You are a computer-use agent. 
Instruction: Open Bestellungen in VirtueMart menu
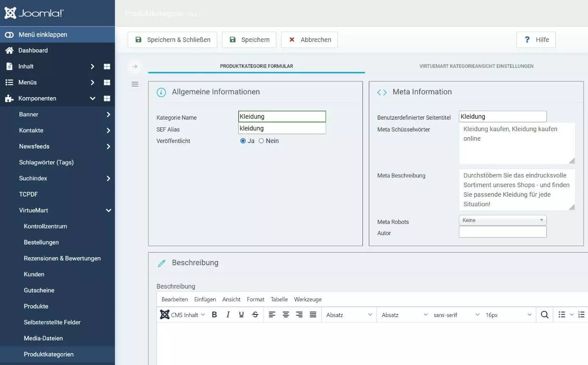[41, 242]
